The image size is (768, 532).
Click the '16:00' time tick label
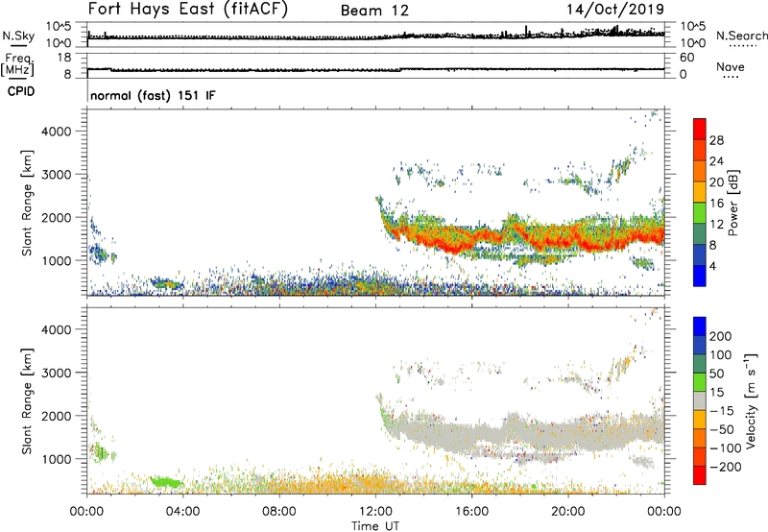(x=471, y=512)
